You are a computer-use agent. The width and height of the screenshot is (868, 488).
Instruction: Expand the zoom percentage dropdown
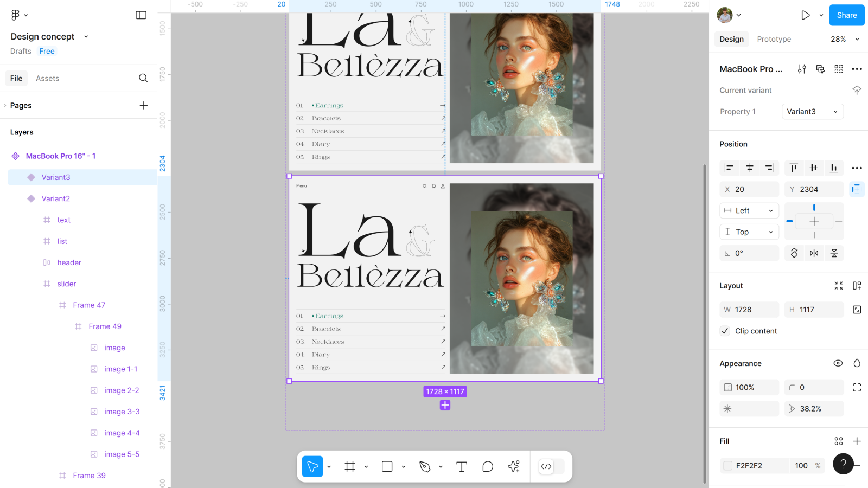[x=845, y=39]
